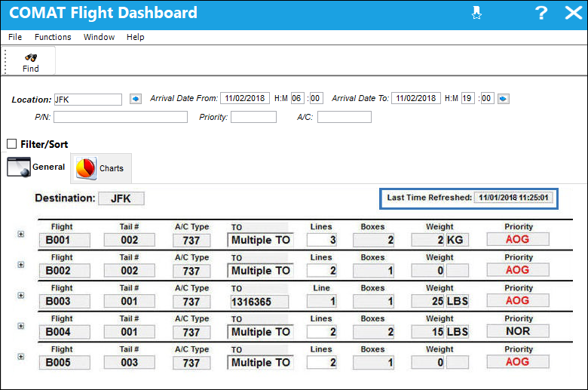588x390 pixels.
Task: Click the Charts pie chart icon
Action: 85,168
